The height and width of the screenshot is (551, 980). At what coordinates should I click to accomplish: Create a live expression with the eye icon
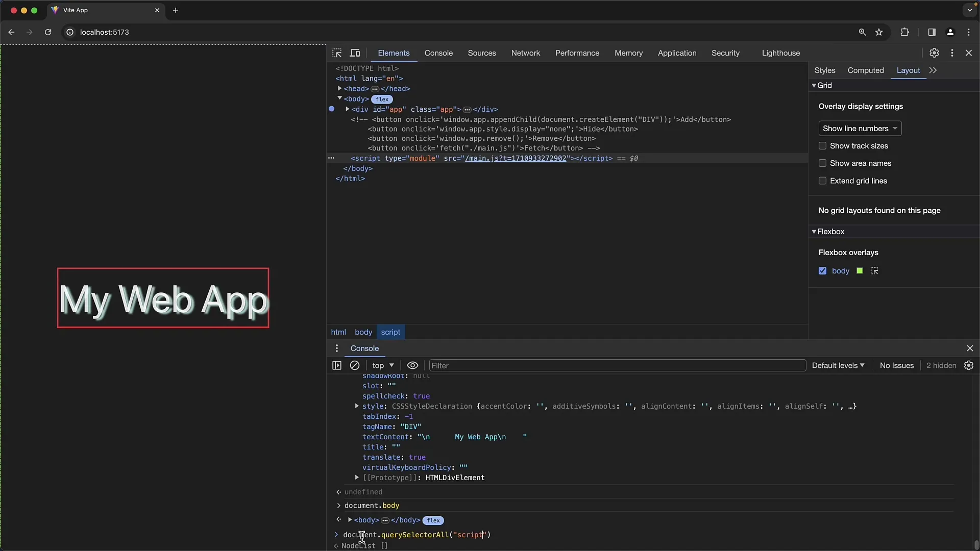click(412, 365)
